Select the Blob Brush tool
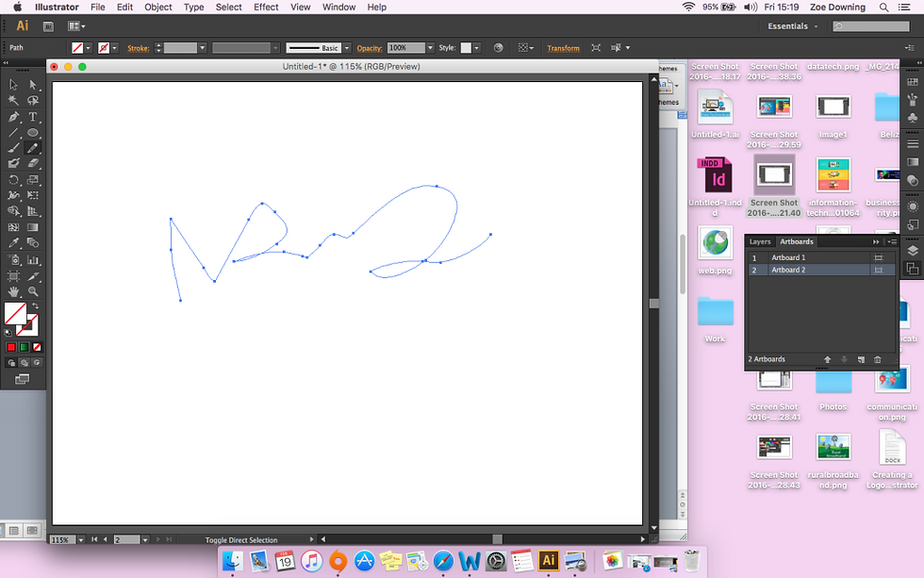Image resolution: width=924 pixels, height=578 pixels. [13, 163]
